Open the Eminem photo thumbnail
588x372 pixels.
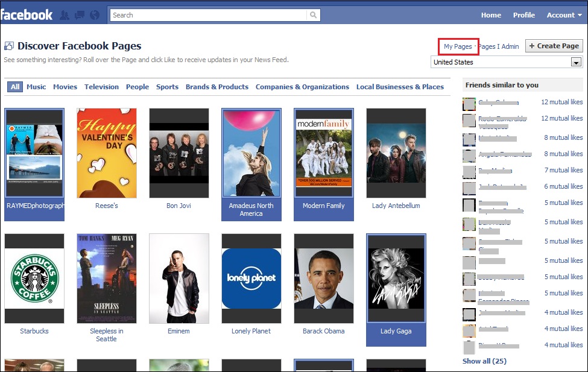click(x=179, y=279)
